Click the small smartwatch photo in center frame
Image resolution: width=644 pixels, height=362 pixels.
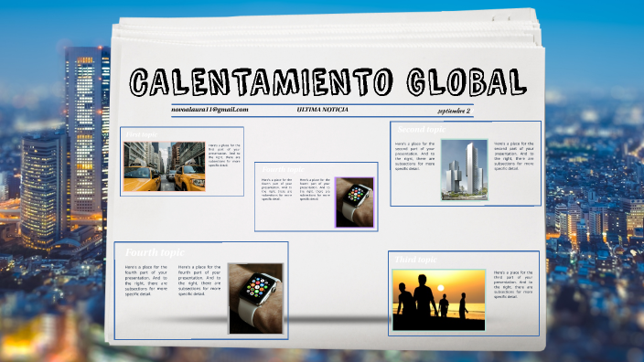pos(355,202)
